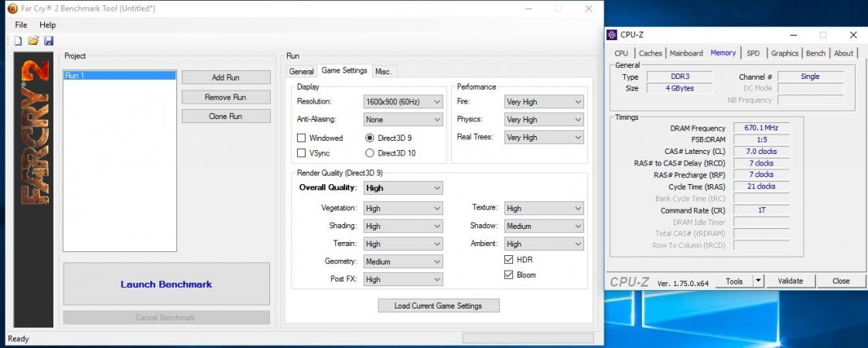Switch to the Graphics tab in CPU-Z

click(784, 53)
